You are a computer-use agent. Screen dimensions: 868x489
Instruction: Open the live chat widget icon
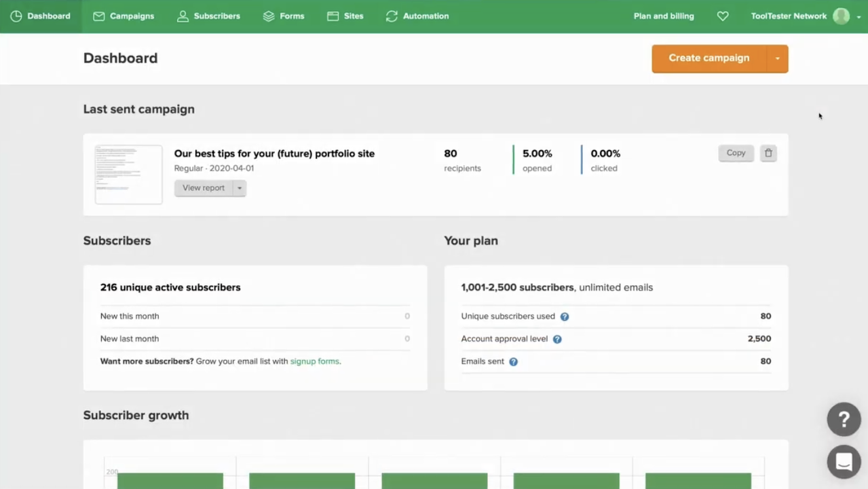click(x=844, y=462)
